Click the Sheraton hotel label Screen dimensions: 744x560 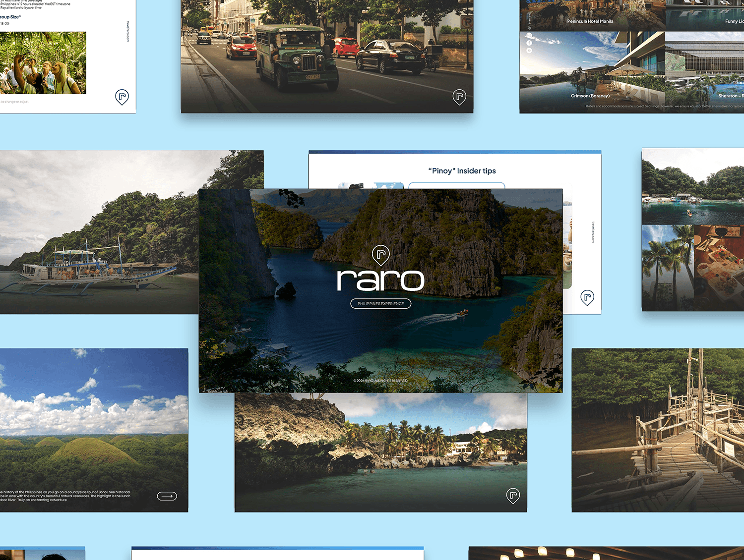point(731,96)
